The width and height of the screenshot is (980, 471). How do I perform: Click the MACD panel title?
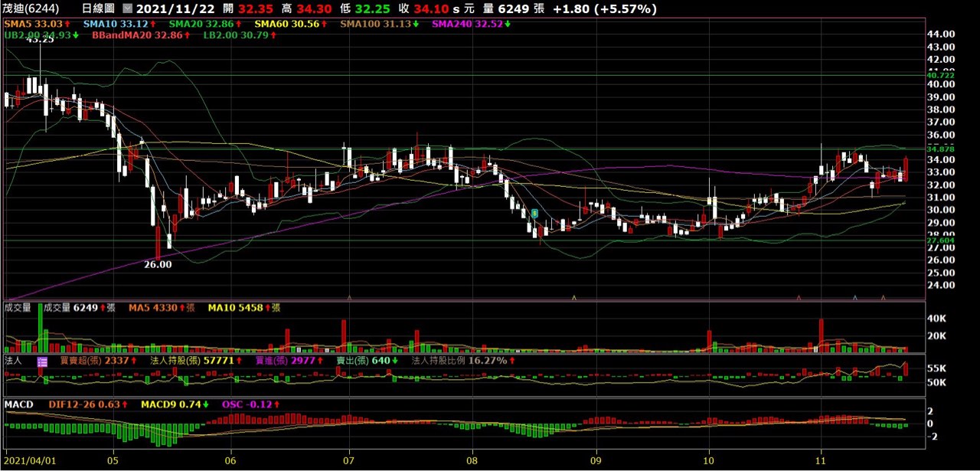[18, 404]
